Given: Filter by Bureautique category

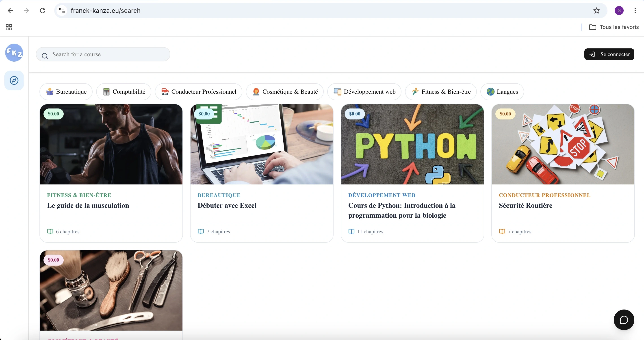Looking at the screenshot, I should point(66,92).
